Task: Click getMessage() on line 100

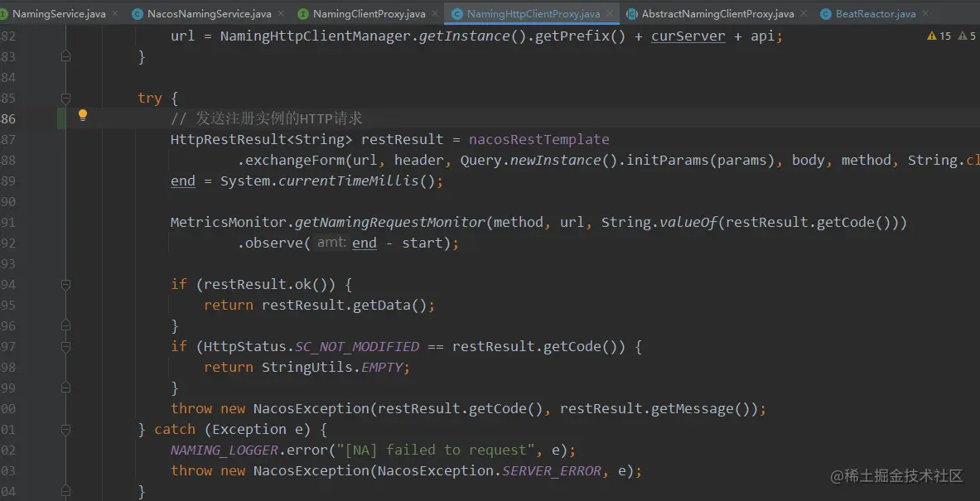Action: point(699,408)
